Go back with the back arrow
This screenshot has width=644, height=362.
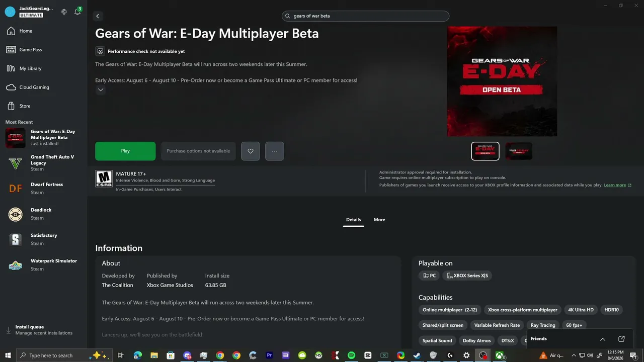[98, 16]
